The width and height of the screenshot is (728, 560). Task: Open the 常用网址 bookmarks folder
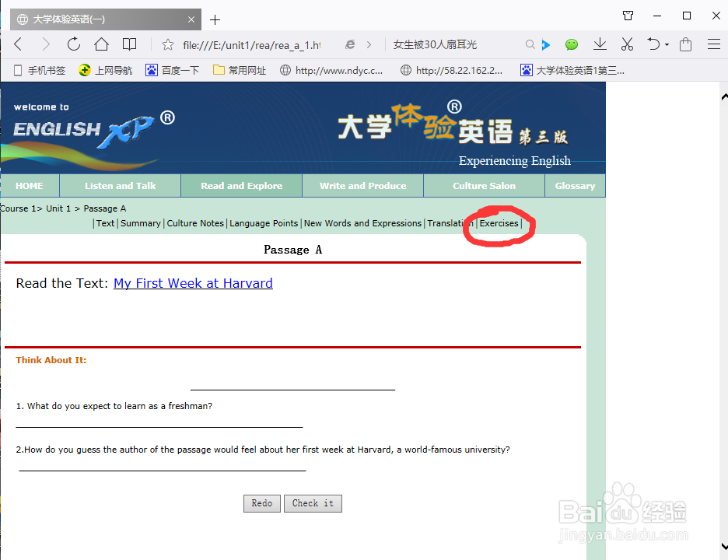[240, 70]
